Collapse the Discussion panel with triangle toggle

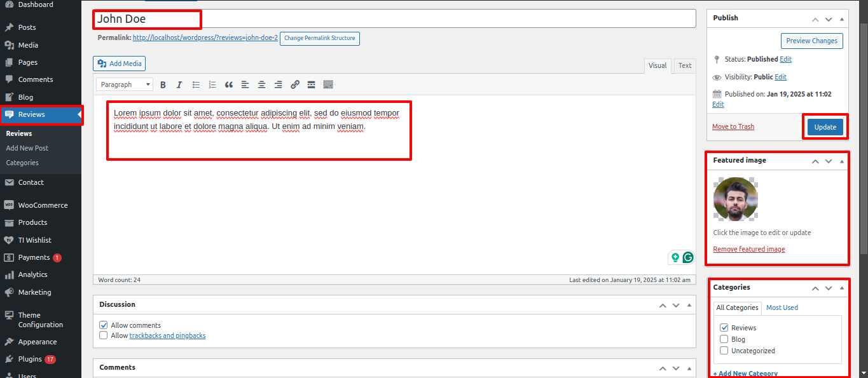click(689, 306)
